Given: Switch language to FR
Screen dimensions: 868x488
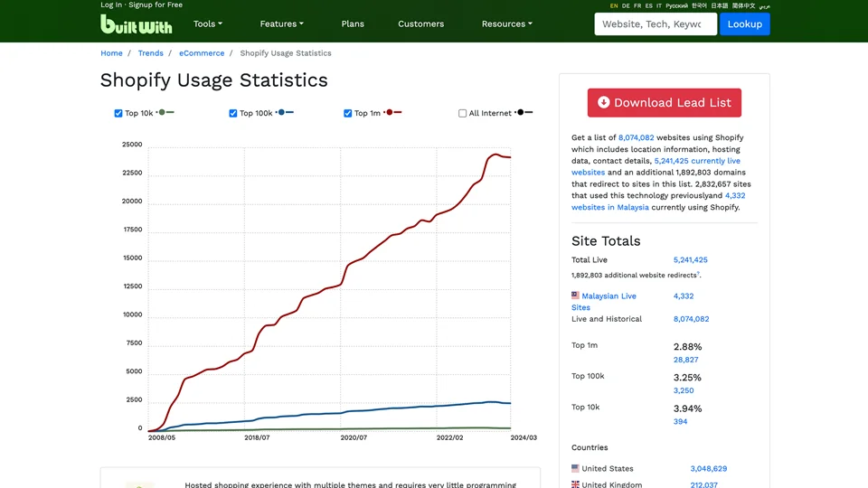Looking at the screenshot, I should point(637,5).
